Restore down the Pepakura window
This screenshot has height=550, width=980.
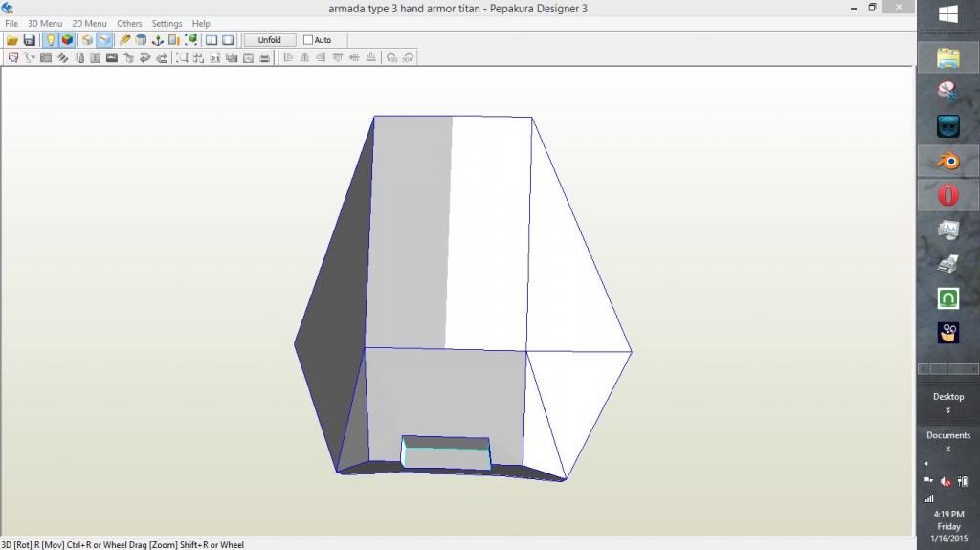pyautogui.click(x=872, y=8)
